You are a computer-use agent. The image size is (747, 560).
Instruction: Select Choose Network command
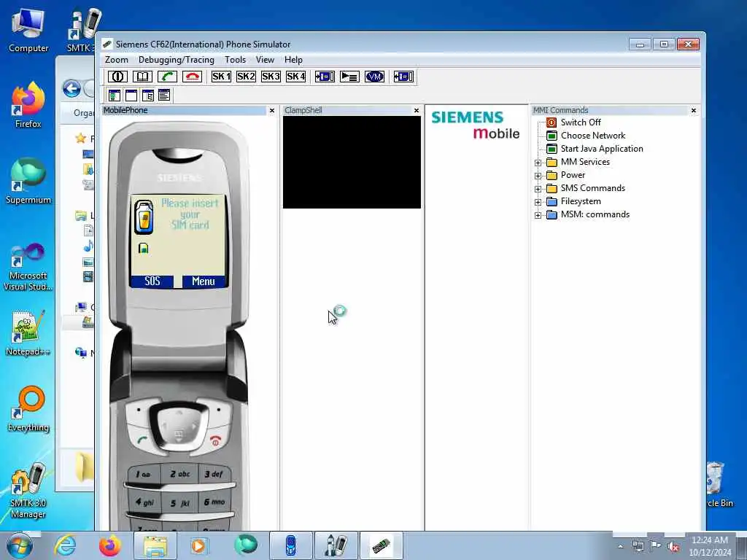pyautogui.click(x=592, y=136)
